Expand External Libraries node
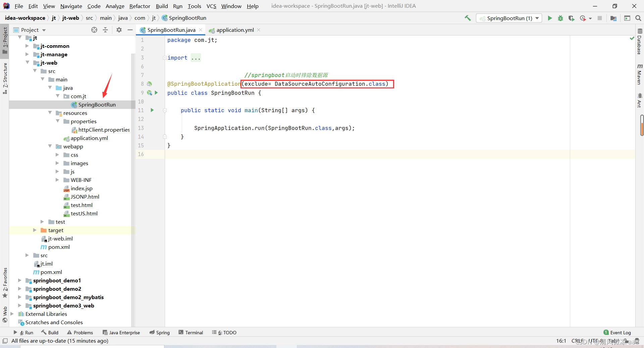644x348 pixels. coord(12,314)
